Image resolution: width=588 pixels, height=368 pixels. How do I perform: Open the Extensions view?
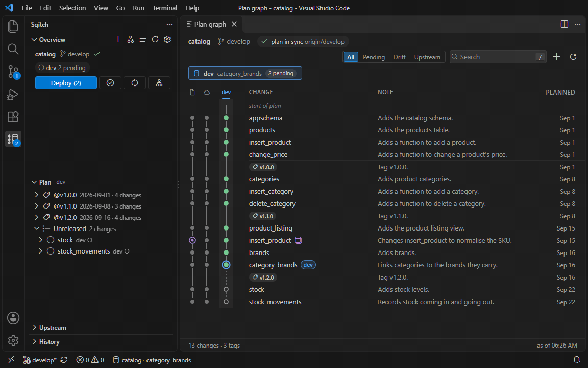[x=13, y=117]
